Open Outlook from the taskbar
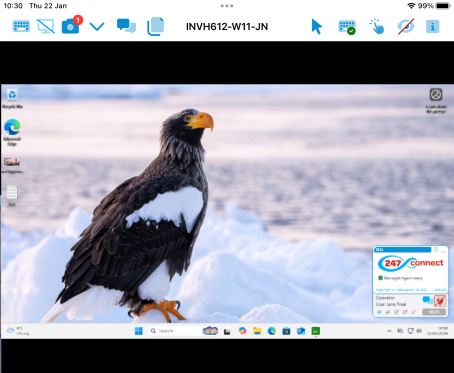Viewport: 454px width, 373px height. (301, 331)
